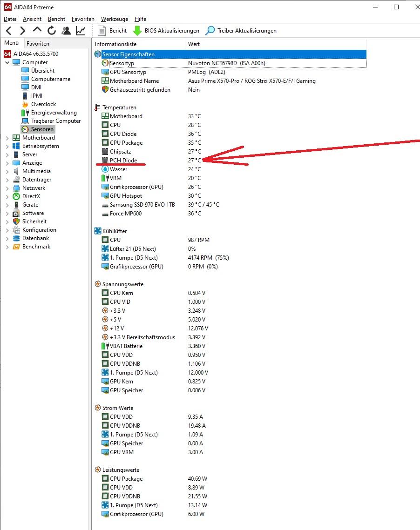Click the Spannungswerte lightning icon
The height and width of the screenshot is (530, 420).
point(98,284)
